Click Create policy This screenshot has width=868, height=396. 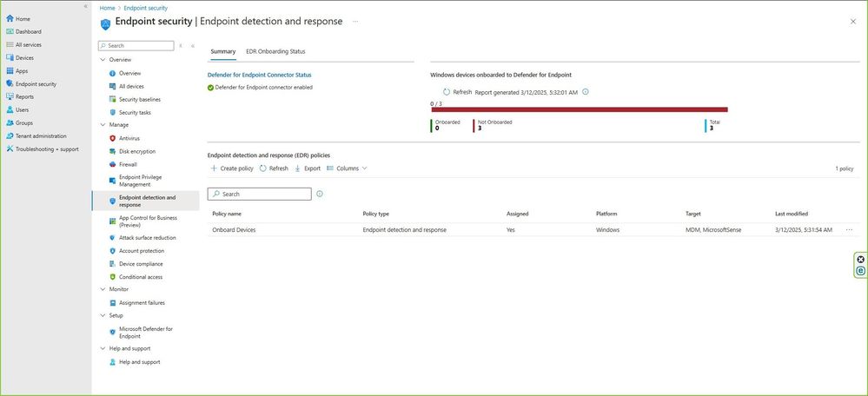[232, 168]
